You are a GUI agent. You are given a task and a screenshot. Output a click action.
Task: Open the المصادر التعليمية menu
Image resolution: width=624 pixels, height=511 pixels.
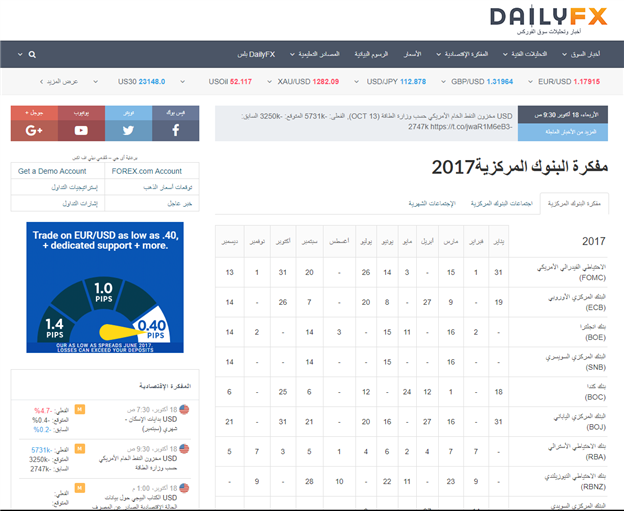pos(315,55)
